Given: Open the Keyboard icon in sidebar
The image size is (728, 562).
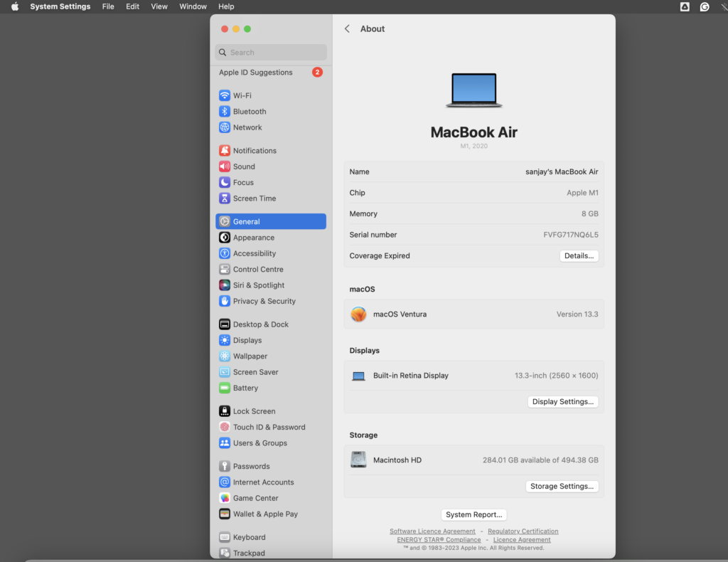Looking at the screenshot, I should point(225,537).
